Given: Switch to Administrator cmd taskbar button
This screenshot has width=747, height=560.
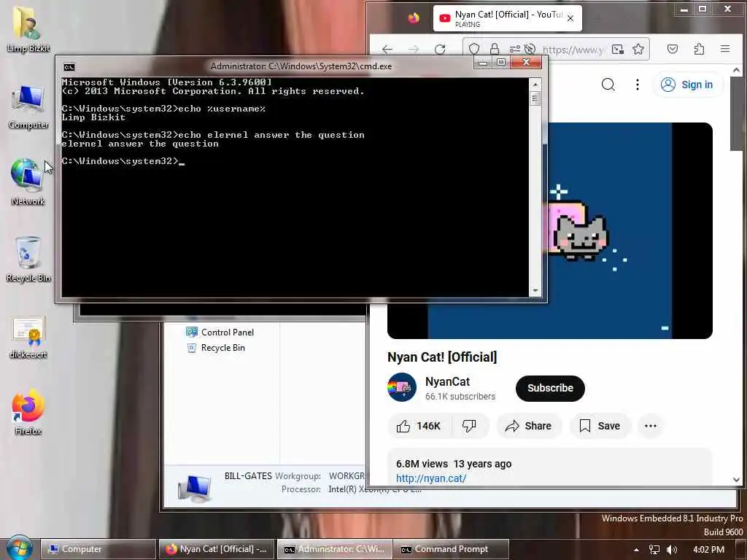Looking at the screenshot, I should click(334, 549).
